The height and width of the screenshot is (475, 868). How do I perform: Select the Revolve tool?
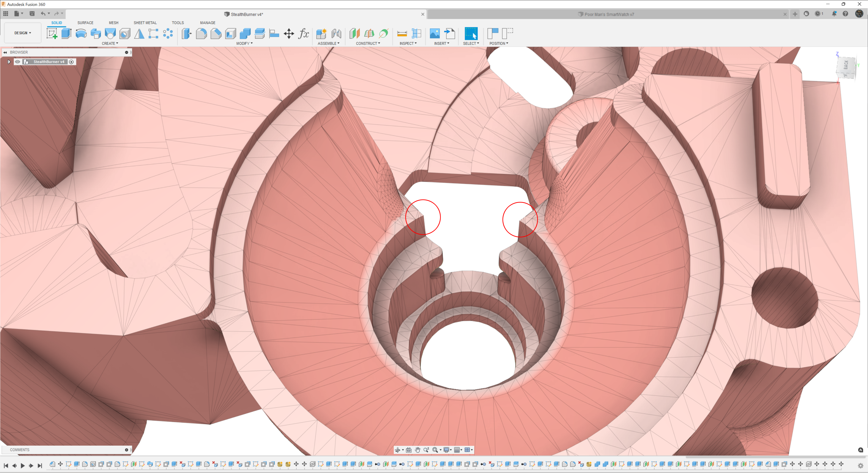coord(81,34)
